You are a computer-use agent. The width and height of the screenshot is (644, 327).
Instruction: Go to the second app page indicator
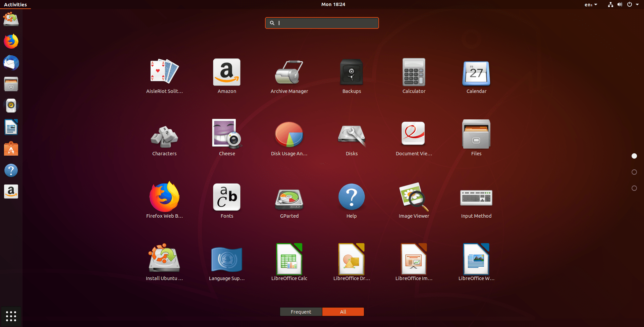pyautogui.click(x=634, y=172)
